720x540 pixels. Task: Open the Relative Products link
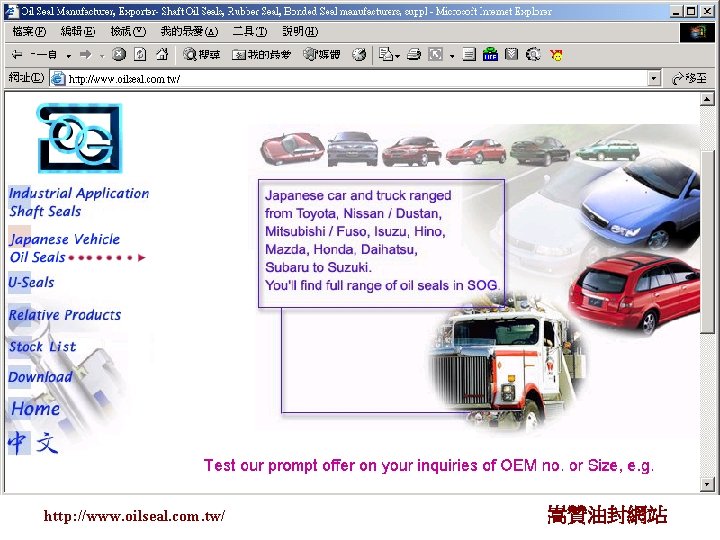click(x=65, y=315)
